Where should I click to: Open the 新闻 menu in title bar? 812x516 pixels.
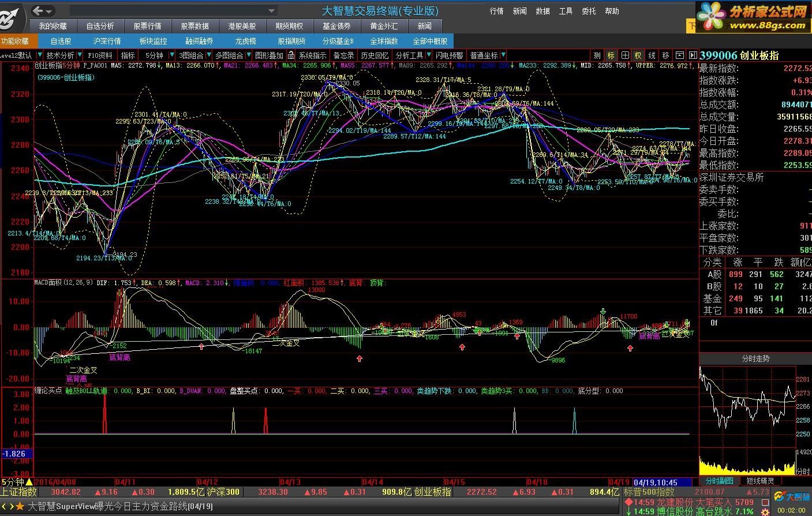tap(520, 11)
